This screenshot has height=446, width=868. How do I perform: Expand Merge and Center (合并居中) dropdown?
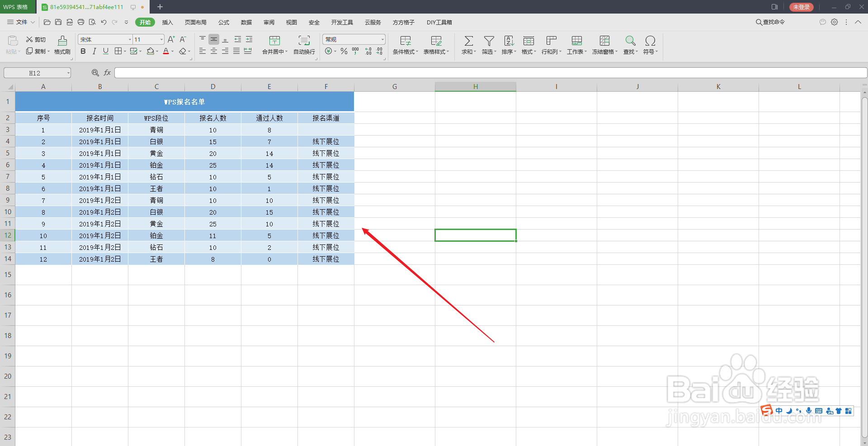click(287, 52)
